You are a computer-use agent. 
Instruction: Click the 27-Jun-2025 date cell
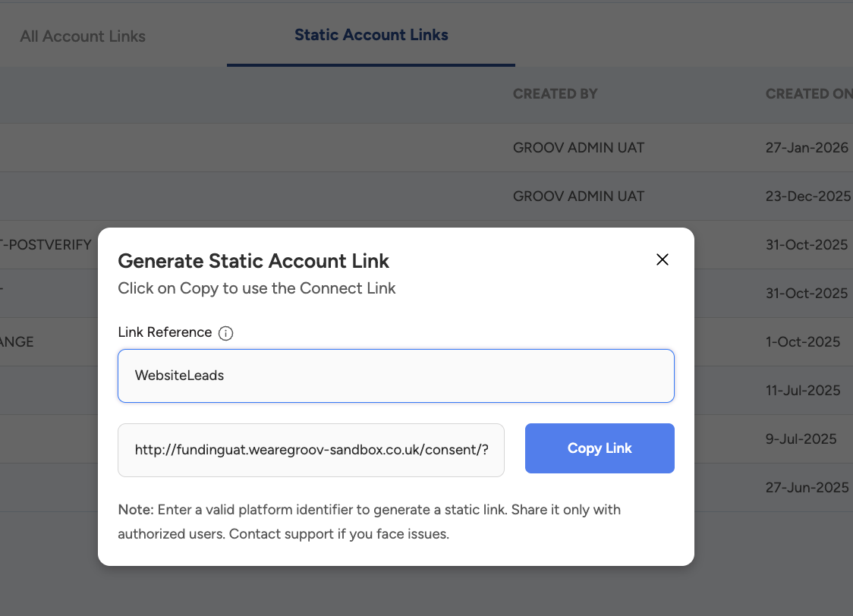[x=807, y=487]
